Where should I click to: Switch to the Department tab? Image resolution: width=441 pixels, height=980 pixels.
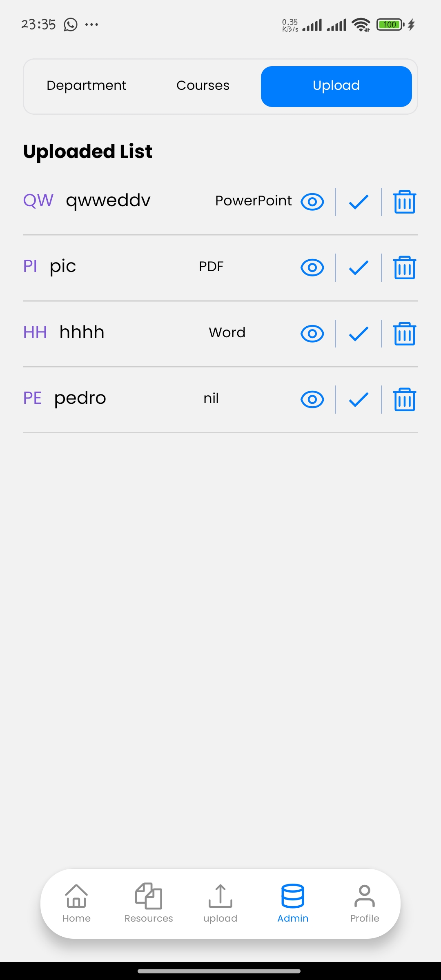(x=86, y=86)
